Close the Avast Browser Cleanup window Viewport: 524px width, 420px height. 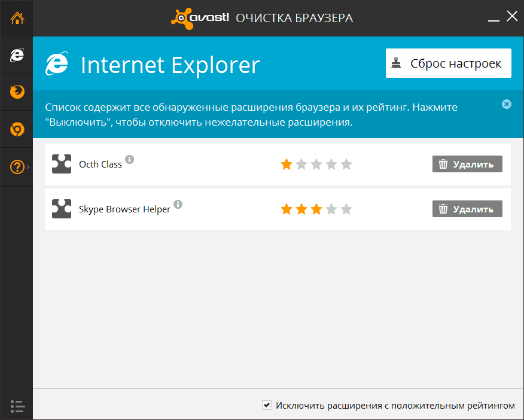click(x=512, y=16)
